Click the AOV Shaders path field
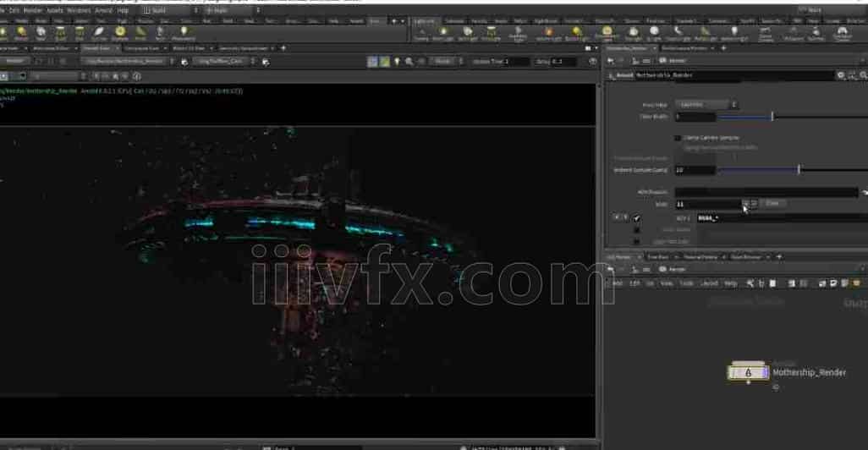Screen dimensions: 868x450 tap(766, 192)
